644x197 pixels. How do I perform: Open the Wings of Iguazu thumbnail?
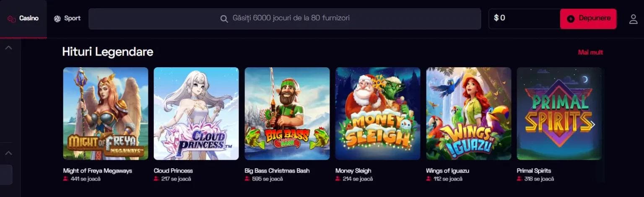pyautogui.click(x=469, y=113)
